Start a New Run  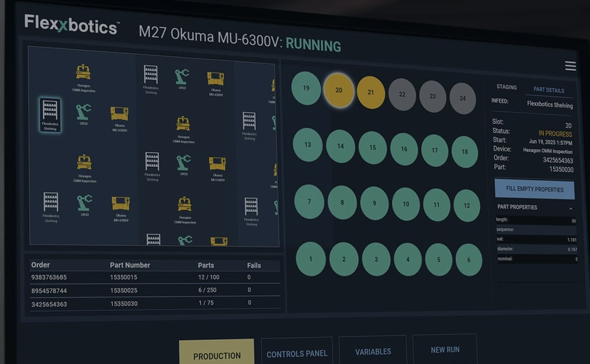tap(445, 350)
